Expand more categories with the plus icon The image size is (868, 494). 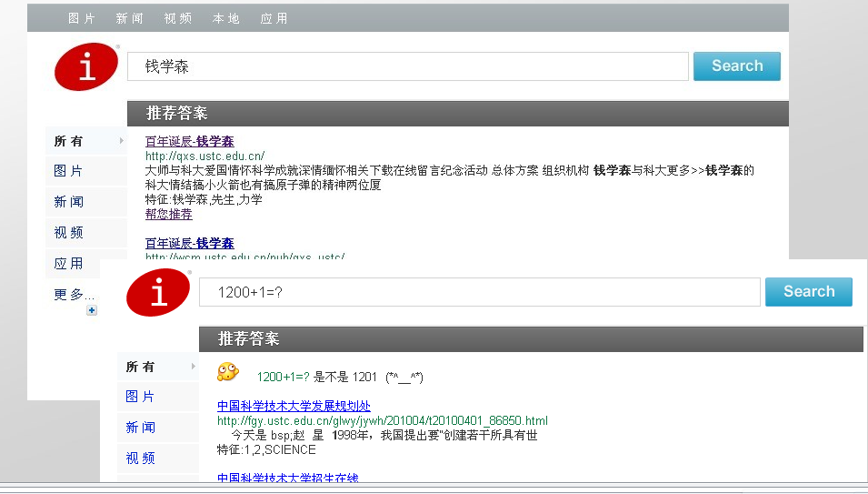92,310
